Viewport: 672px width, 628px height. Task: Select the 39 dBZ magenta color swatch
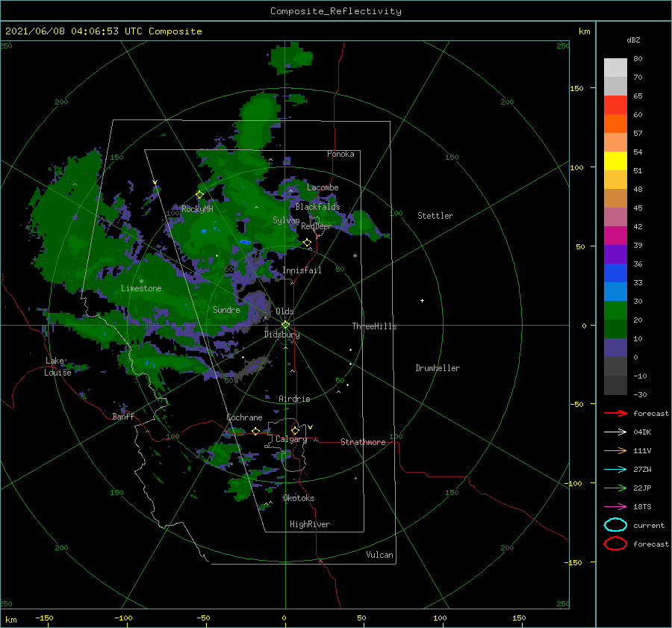(615, 235)
